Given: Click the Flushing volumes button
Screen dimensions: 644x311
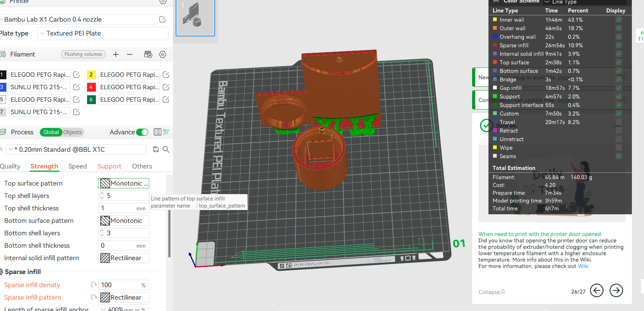Looking at the screenshot, I should tap(83, 54).
